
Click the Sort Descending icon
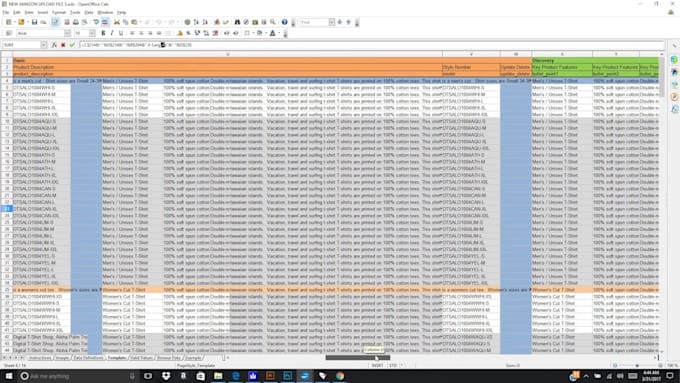[205, 22]
